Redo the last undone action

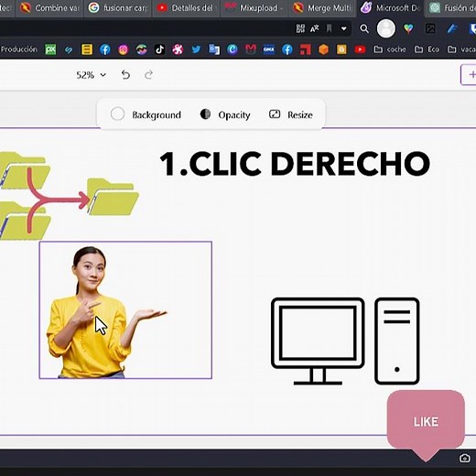tap(148, 75)
